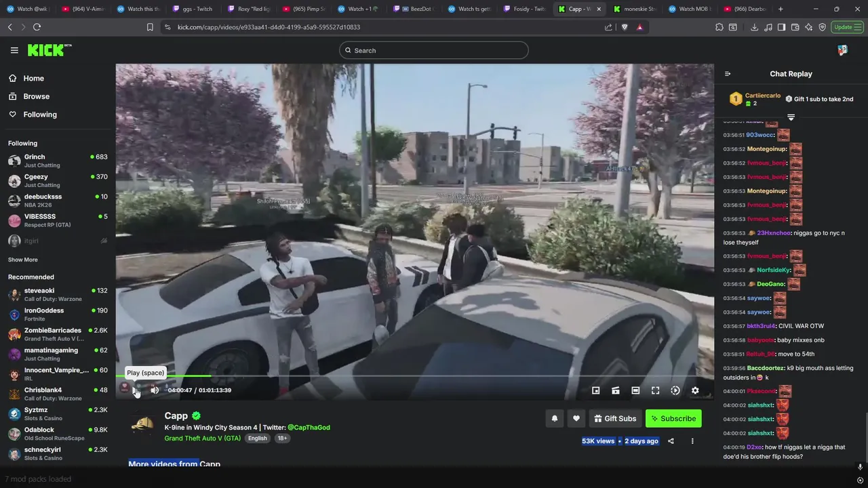868x488 pixels.
Task: Open Brave Wallet icon
Action: point(795,27)
